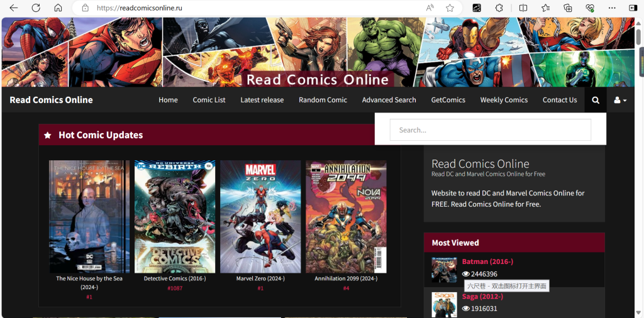
Task: Click the Most Viewed heading
Action: pos(455,243)
